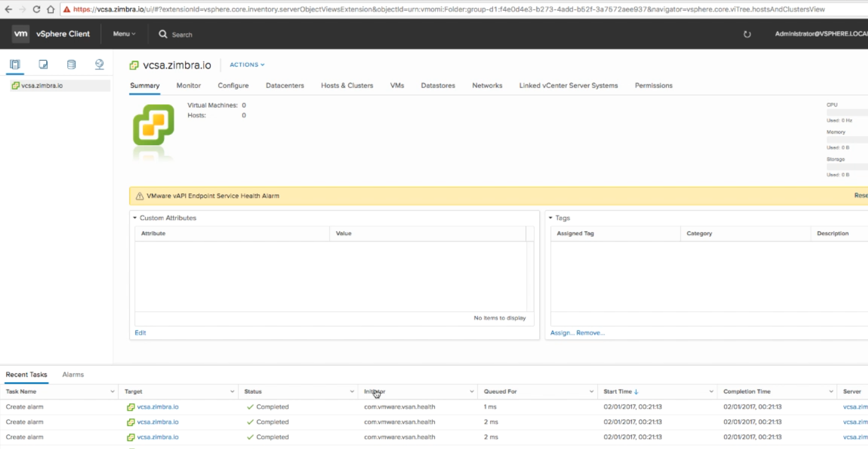This screenshot has width=868, height=449.
Task: Click the target vCenter icon in the 1 ms row
Action: [131, 407]
